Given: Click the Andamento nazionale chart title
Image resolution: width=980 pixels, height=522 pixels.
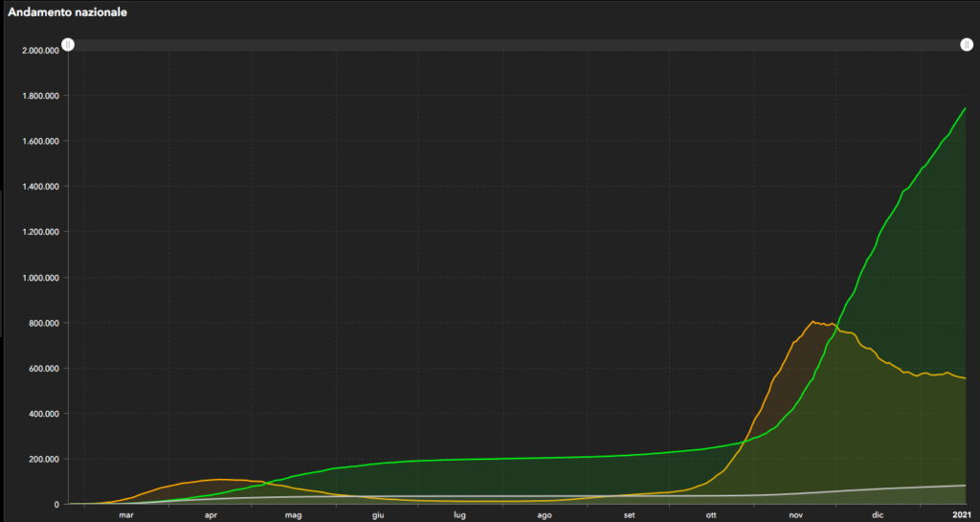Looking at the screenshot, I should click(x=68, y=13).
